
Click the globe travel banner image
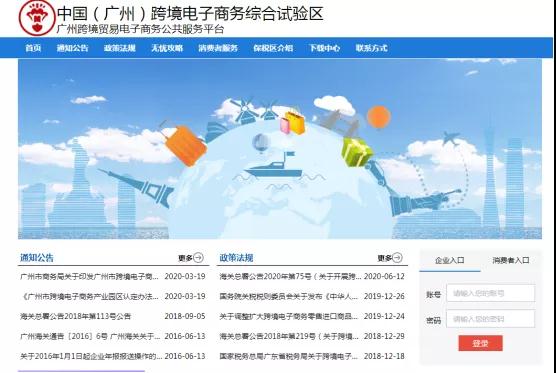[280, 149]
